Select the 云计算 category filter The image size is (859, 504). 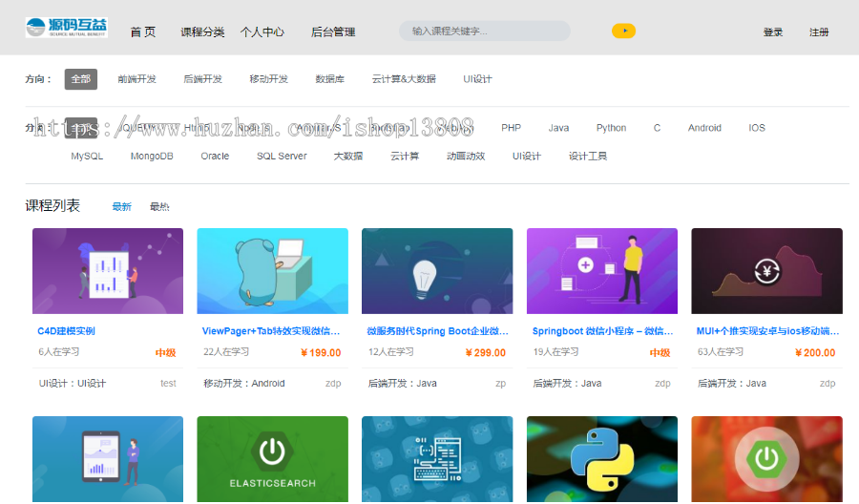pos(405,157)
